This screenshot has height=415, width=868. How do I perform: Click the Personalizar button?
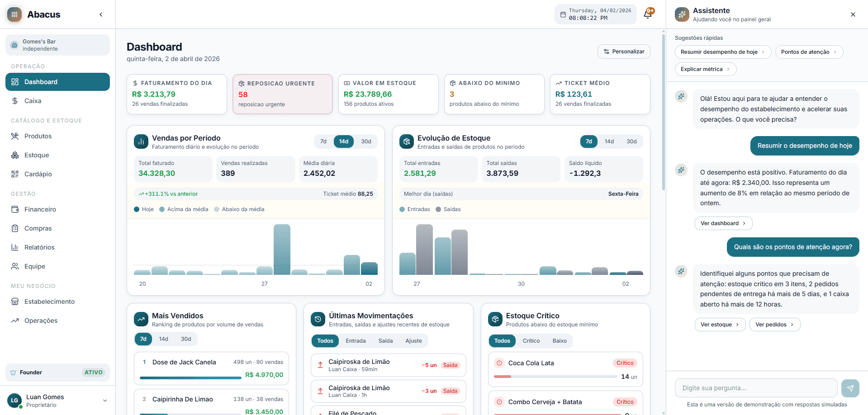(624, 52)
